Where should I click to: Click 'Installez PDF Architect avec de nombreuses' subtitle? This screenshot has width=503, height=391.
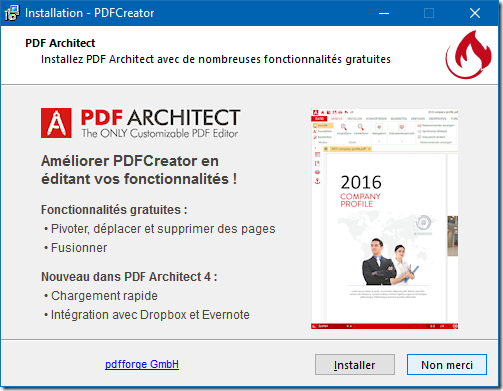tap(216, 59)
